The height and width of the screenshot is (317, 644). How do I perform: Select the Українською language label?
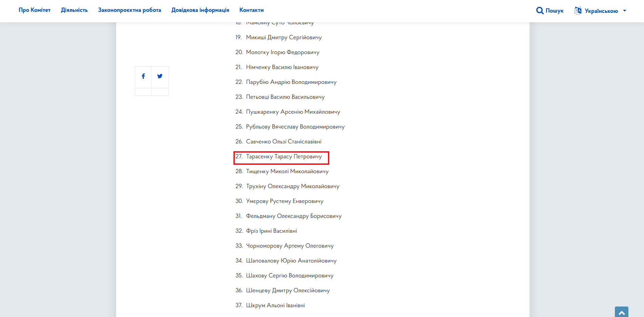pyautogui.click(x=601, y=11)
